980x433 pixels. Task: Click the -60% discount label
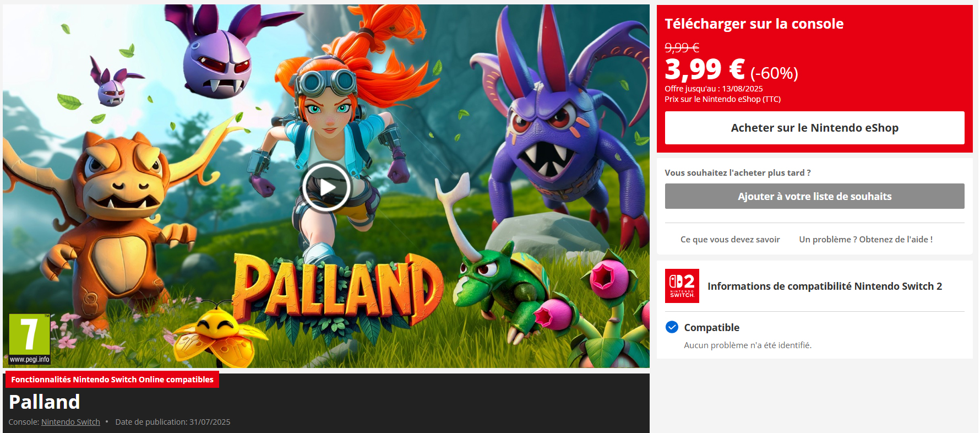point(774,73)
